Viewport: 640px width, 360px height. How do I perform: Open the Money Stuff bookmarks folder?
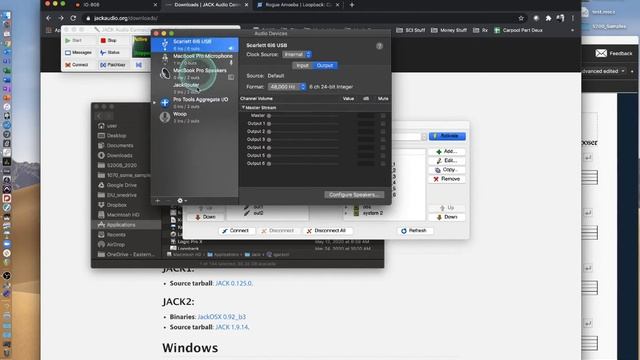tap(449, 30)
